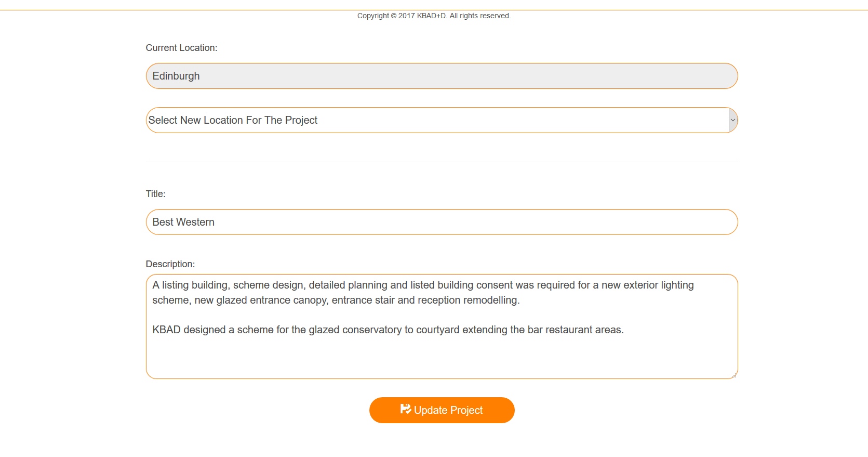Click the copyright 2017 KBAD+D footer text
The width and height of the screenshot is (868, 457).
(434, 16)
